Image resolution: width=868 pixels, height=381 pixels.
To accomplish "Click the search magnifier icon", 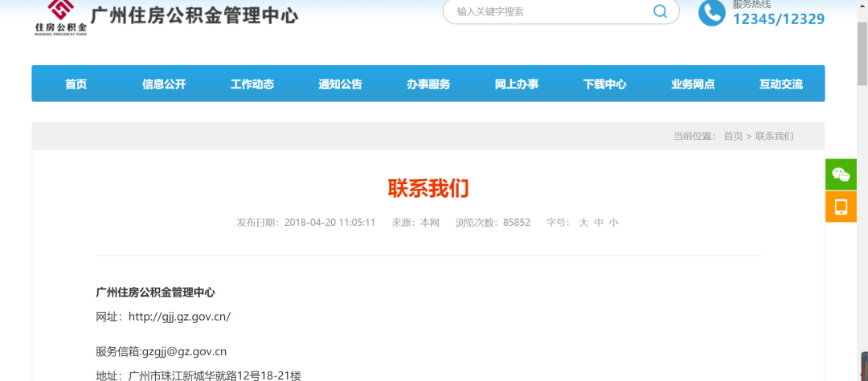I will point(660,11).
